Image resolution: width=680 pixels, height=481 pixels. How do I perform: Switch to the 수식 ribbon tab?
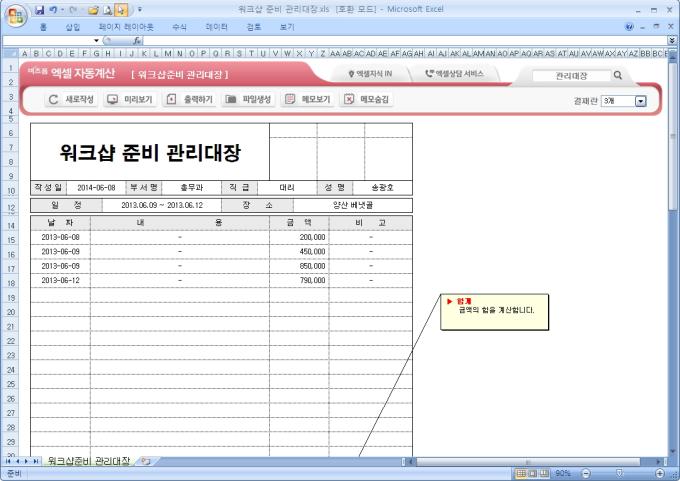(179, 27)
